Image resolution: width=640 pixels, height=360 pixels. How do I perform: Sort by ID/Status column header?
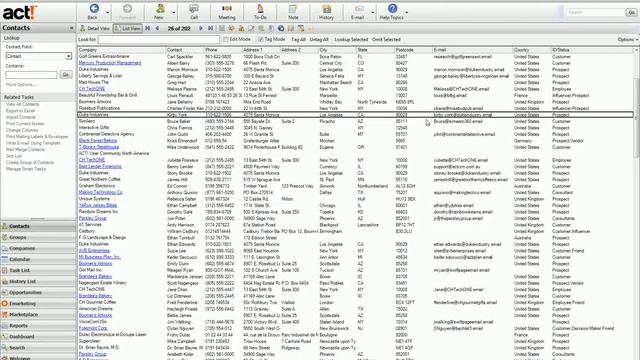[592, 50]
